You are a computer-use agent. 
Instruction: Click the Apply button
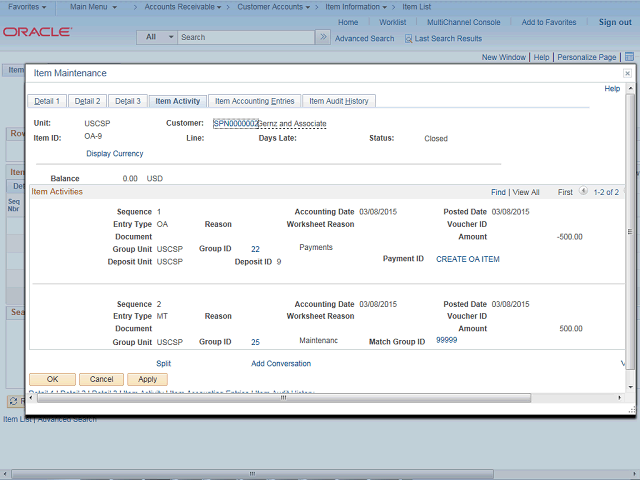tap(147, 379)
